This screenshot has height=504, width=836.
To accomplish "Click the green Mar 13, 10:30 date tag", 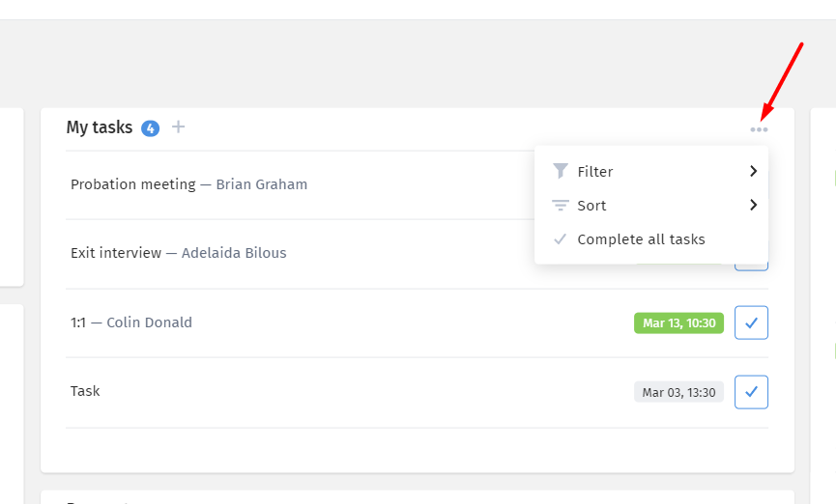I will [678, 322].
